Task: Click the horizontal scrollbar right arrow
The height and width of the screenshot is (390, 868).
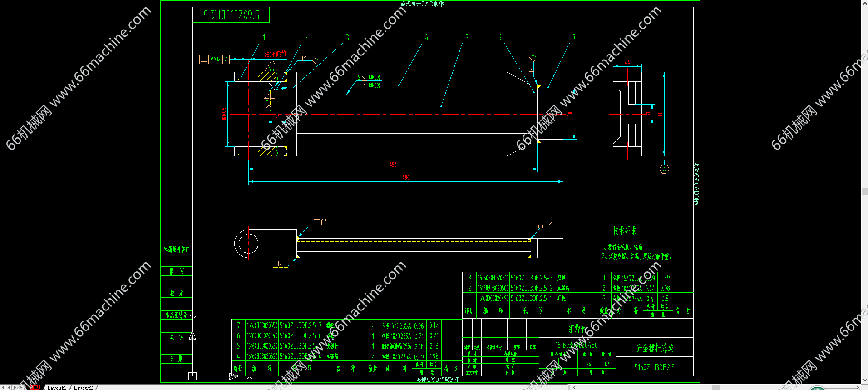Action: [x=857, y=387]
